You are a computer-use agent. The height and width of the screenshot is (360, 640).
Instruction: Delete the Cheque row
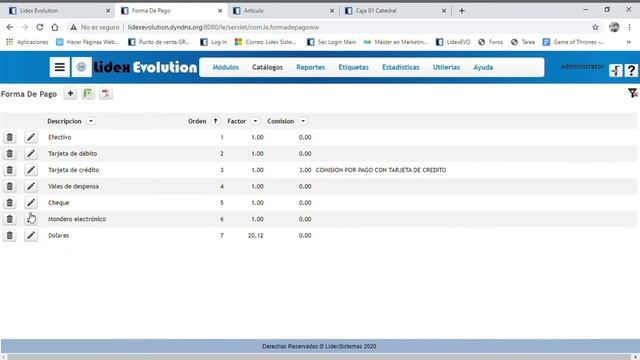(x=10, y=202)
